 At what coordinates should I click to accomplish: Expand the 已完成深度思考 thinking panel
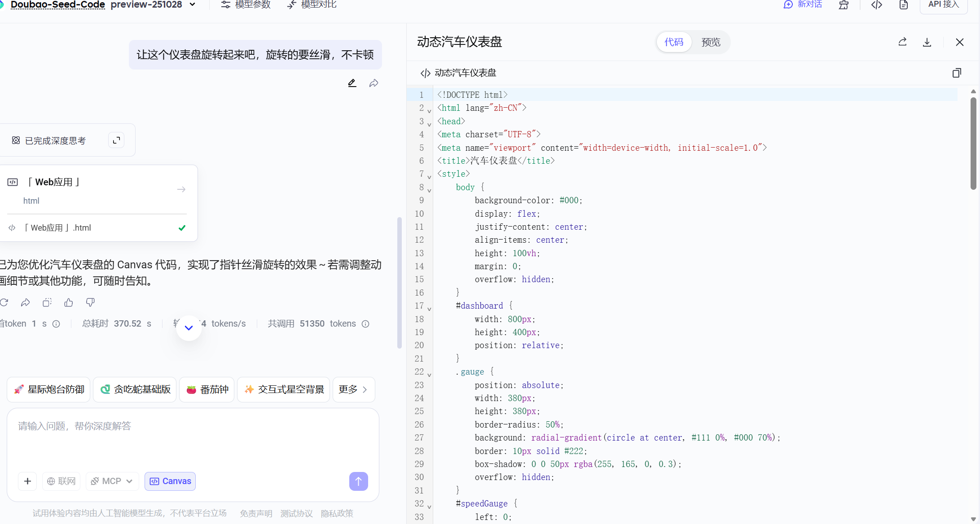coord(116,140)
